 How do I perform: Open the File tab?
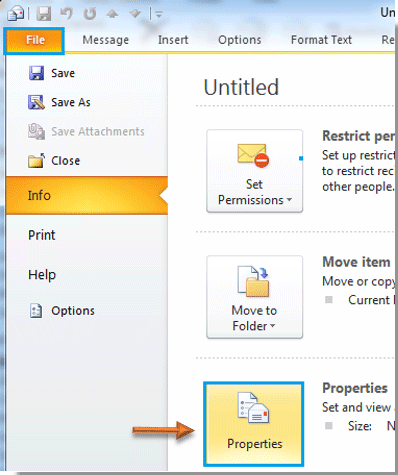coord(34,40)
